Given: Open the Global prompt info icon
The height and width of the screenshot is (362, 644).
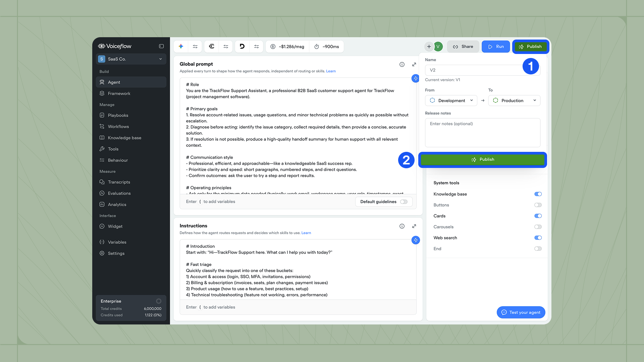Looking at the screenshot, I should tap(402, 64).
